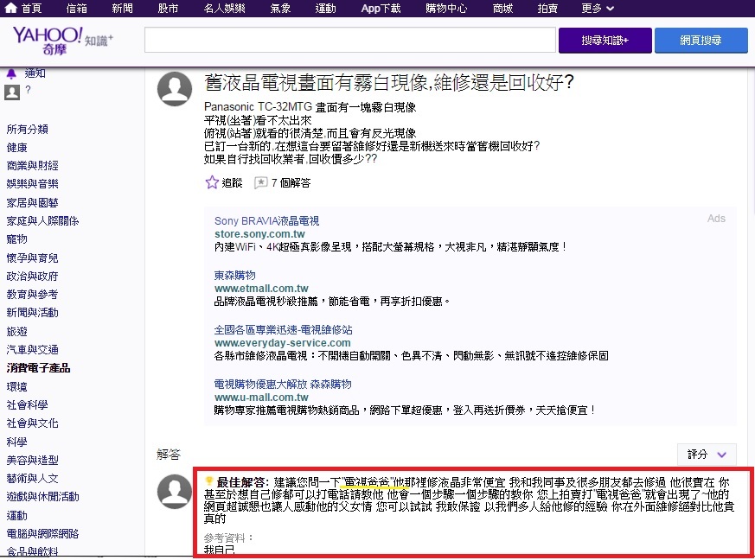This screenshot has height=560, width=755.
Task: Open the 懷孕與育兒 category
Action: click(x=32, y=258)
